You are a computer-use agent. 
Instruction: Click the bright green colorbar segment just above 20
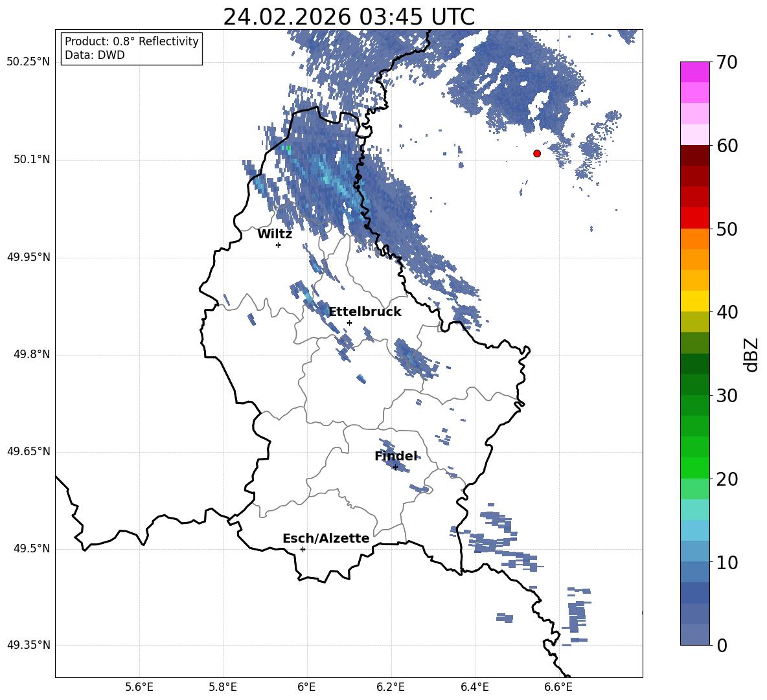point(694,468)
